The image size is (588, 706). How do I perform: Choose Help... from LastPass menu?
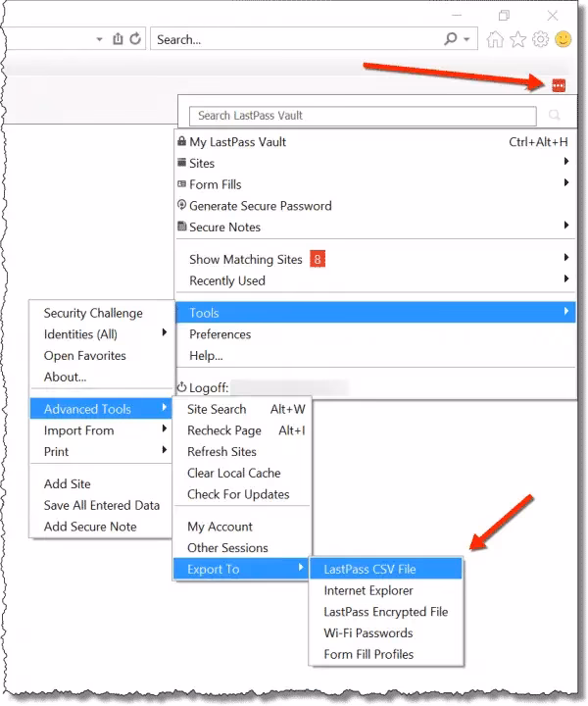[375, 356]
